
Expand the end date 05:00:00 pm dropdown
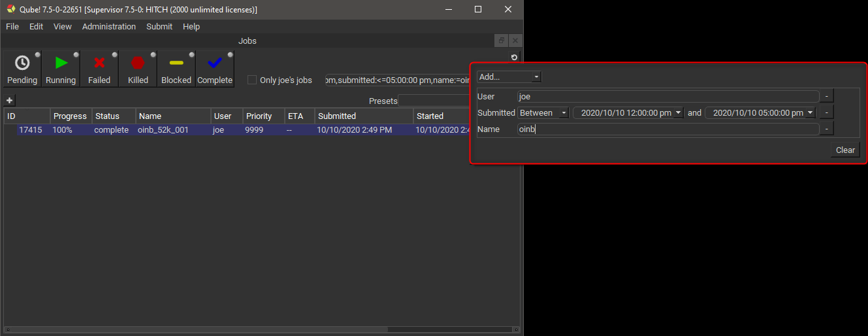click(811, 113)
